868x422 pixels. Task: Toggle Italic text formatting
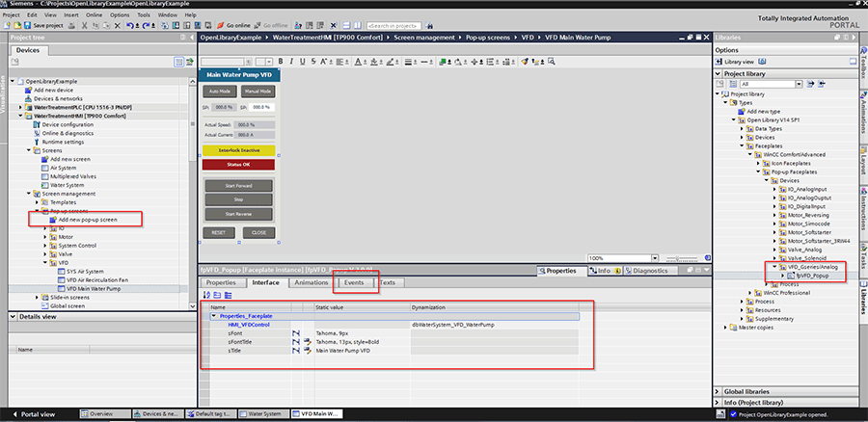(x=291, y=62)
